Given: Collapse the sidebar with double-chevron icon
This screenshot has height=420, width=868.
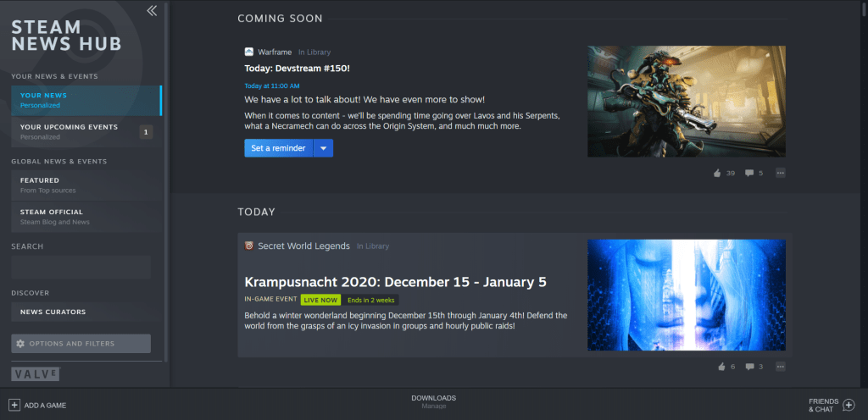Looking at the screenshot, I should tap(152, 11).
